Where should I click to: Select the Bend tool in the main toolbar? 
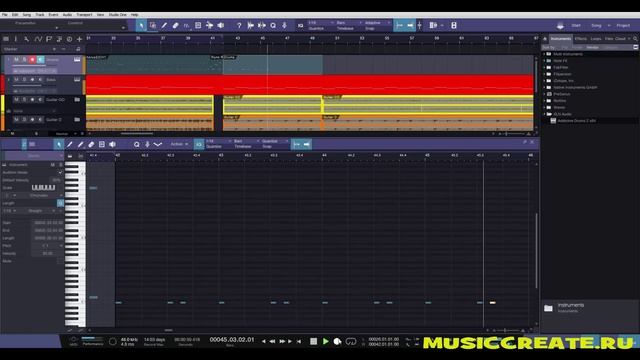[209, 25]
